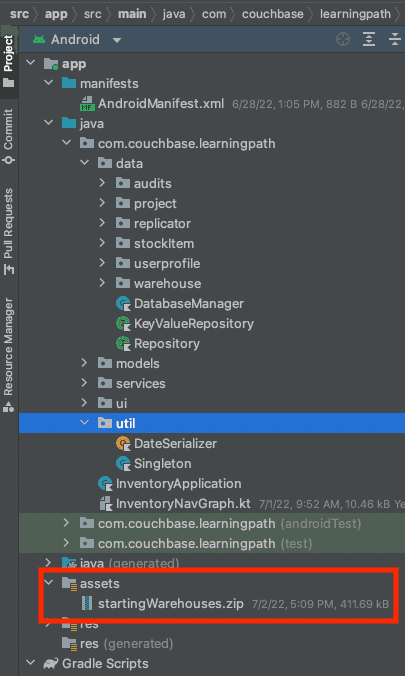This screenshot has height=676, width=405.
Task: Open the Pull Requests tool window tab
Action: (9, 232)
